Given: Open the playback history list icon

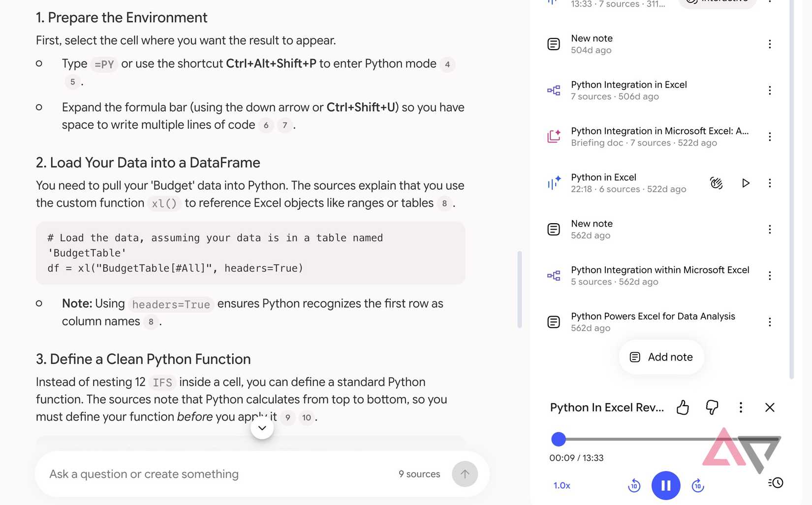Looking at the screenshot, I should coord(775,483).
